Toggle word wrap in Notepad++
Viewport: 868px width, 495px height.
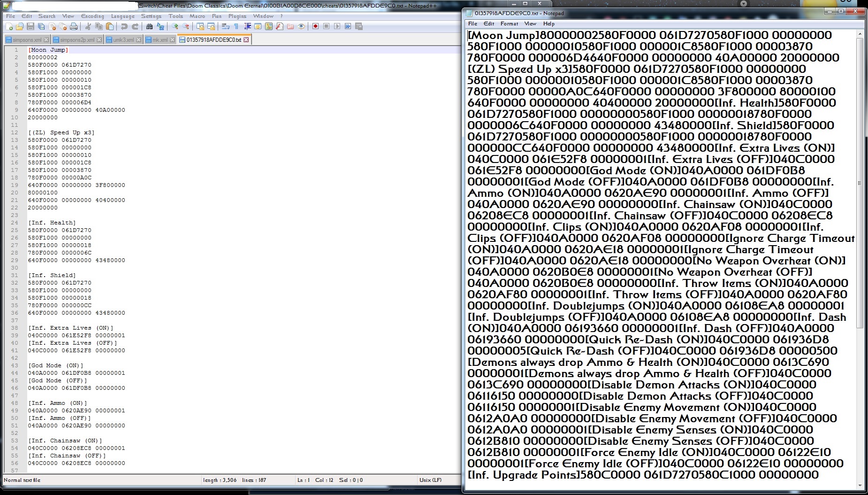point(226,26)
